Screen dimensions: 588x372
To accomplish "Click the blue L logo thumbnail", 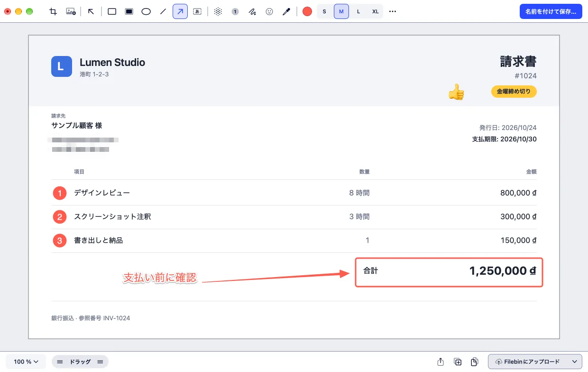I will [62, 66].
